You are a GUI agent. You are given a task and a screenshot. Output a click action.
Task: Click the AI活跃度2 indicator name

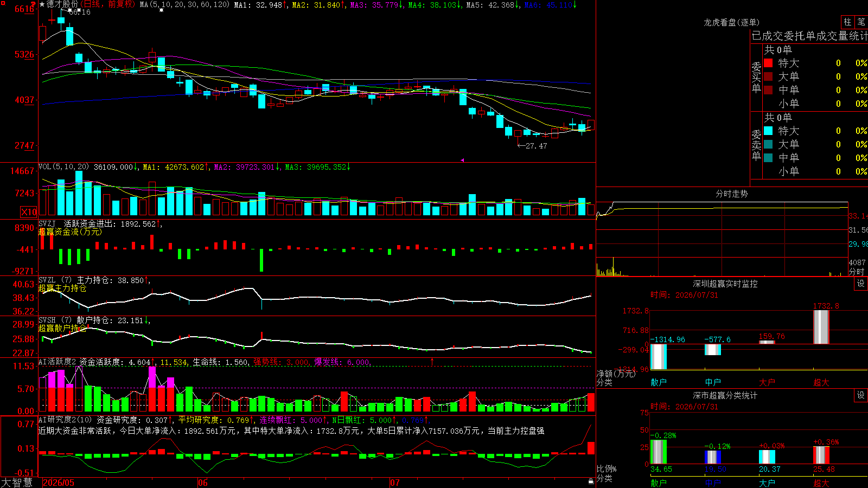click(x=58, y=362)
